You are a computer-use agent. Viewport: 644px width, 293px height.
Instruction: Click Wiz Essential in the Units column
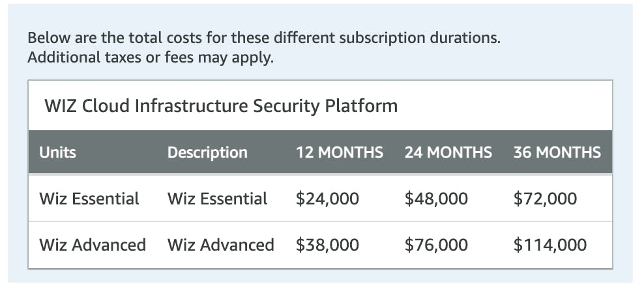click(89, 199)
